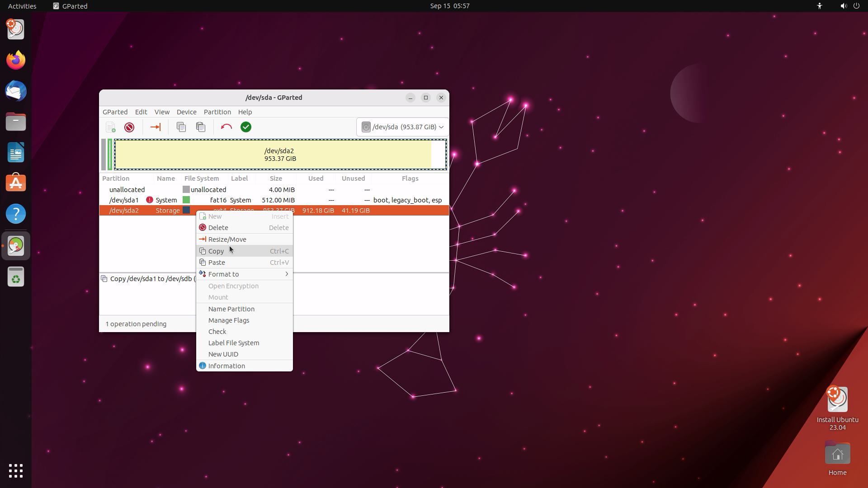Viewport: 868px width, 488px height.
Task: Open the /dev/sda device selector dropdown
Action: pyautogui.click(x=402, y=127)
